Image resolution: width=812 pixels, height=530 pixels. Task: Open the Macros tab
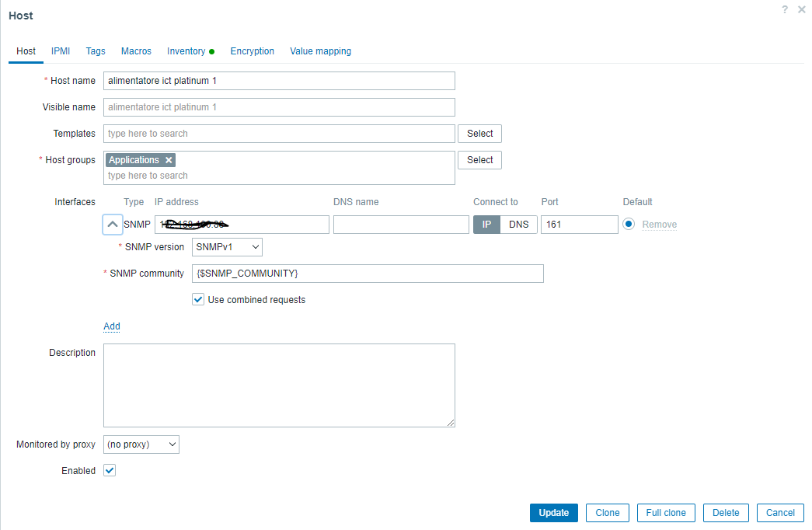pyautogui.click(x=136, y=51)
